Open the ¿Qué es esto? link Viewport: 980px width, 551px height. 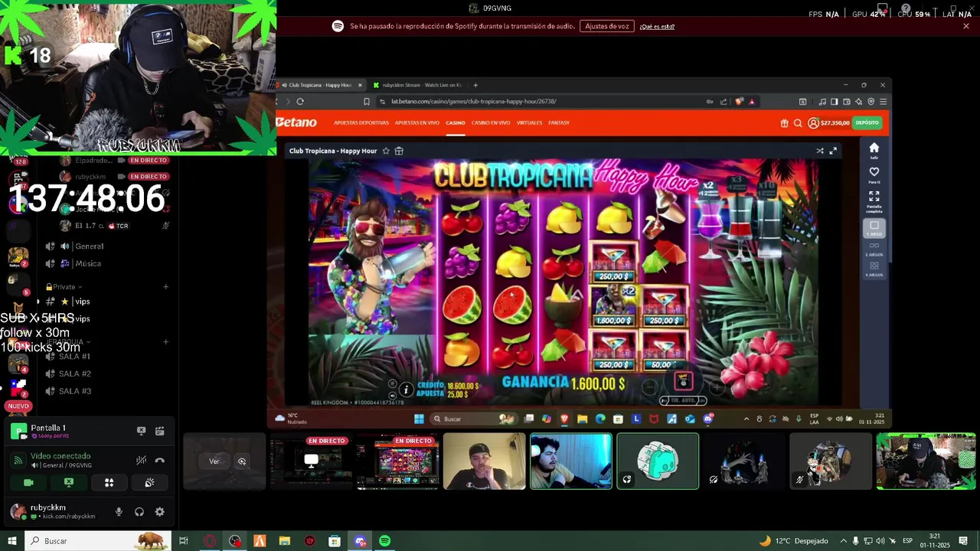pos(657,27)
